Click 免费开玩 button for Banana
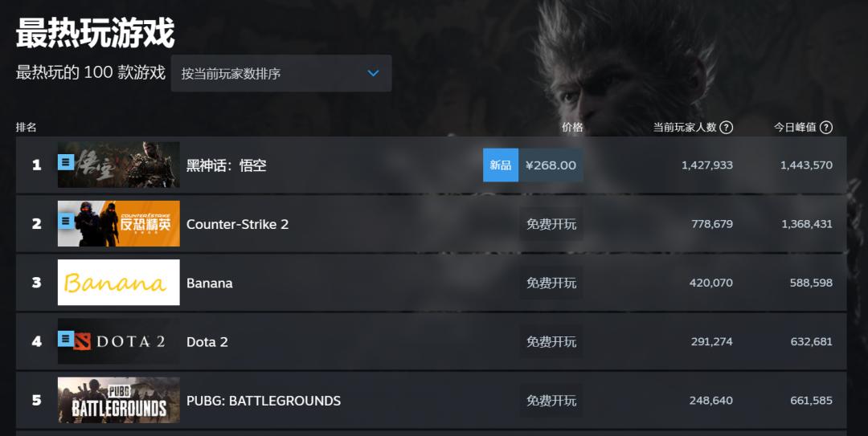This screenshot has height=436, width=868. 551,283
